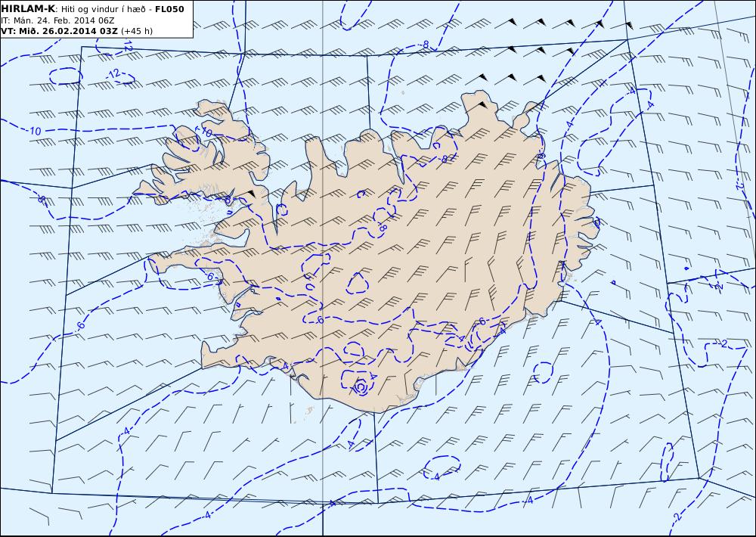Click the 03Z valid time text

pyautogui.click(x=108, y=31)
